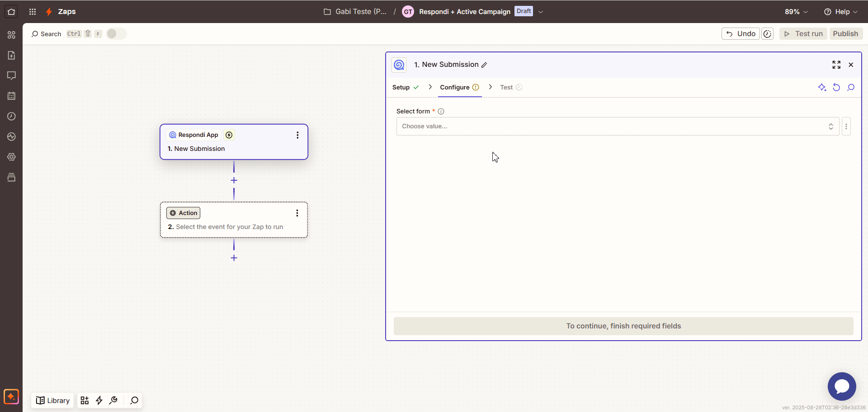Click the trigger badge icon beside Respondi App

(x=229, y=135)
